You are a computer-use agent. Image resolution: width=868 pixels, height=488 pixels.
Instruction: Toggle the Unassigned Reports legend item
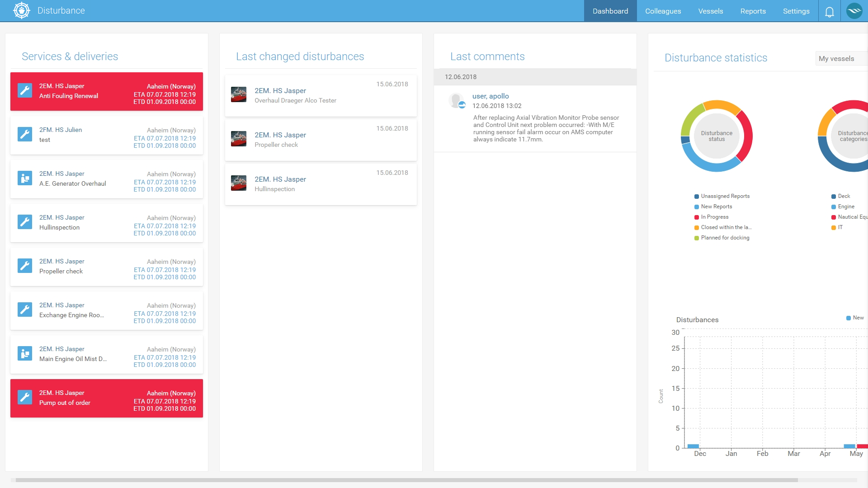(x=725, y=196)
